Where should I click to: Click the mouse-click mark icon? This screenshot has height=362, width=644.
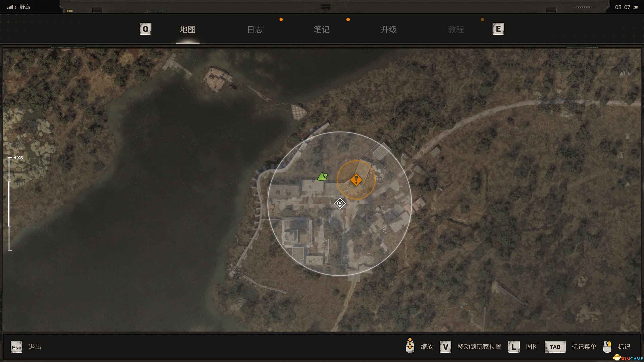coord(607,347)
